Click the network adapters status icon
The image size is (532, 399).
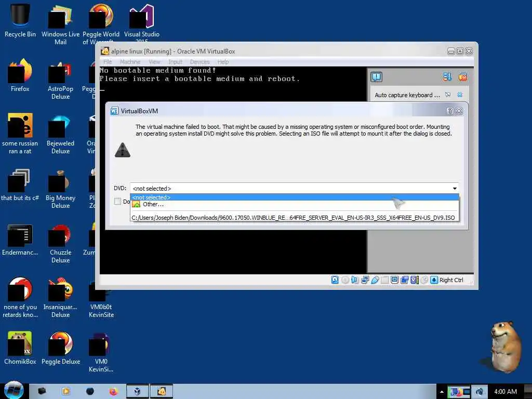click(x=365, y=280)
